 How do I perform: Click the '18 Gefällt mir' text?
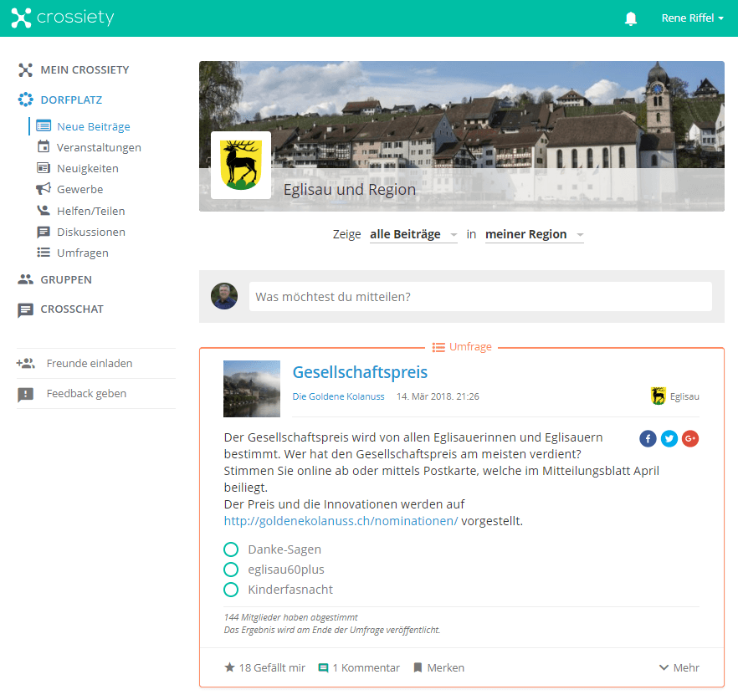pos(272,667)
